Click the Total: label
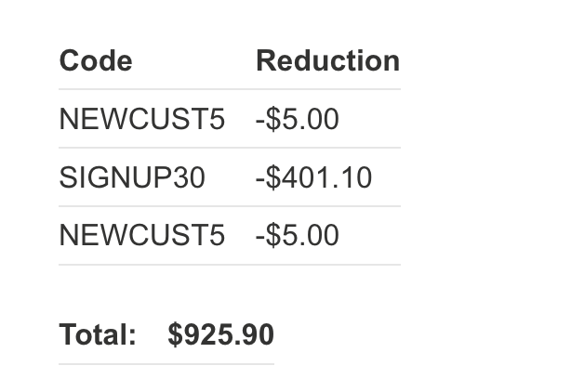 (98, 334)
